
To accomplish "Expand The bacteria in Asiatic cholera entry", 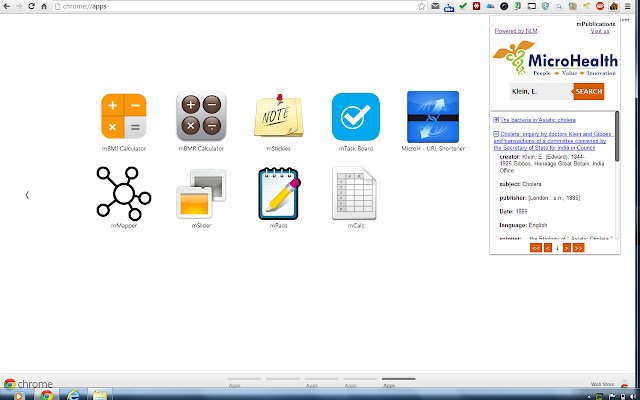I will click(x=496, y=120).
